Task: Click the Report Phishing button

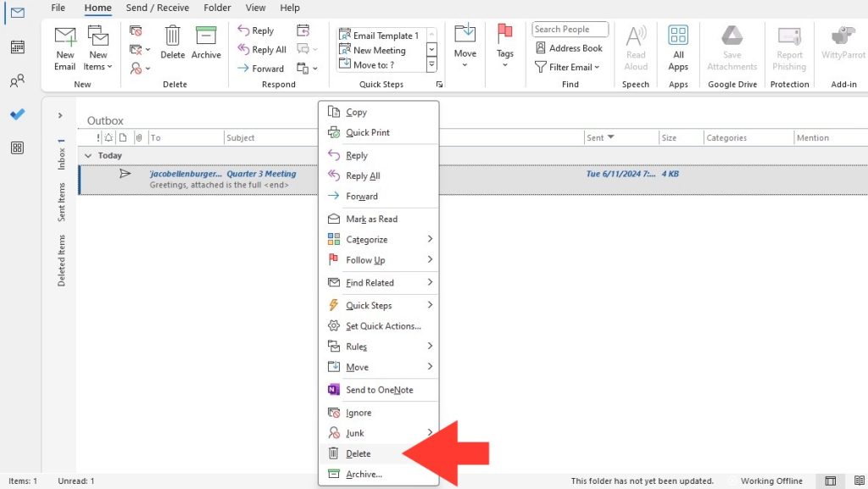Action: [x=789, y=48]
